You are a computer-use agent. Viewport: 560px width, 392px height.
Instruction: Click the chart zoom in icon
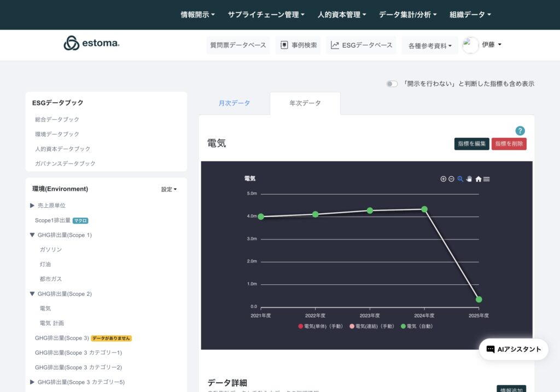[x=443, y=179]
